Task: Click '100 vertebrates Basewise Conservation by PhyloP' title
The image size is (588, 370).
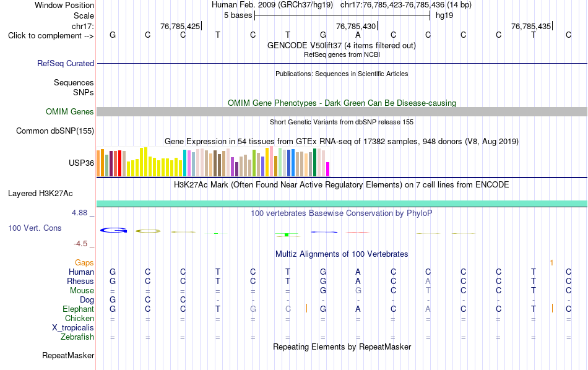Action: click(x=342, y=213)
